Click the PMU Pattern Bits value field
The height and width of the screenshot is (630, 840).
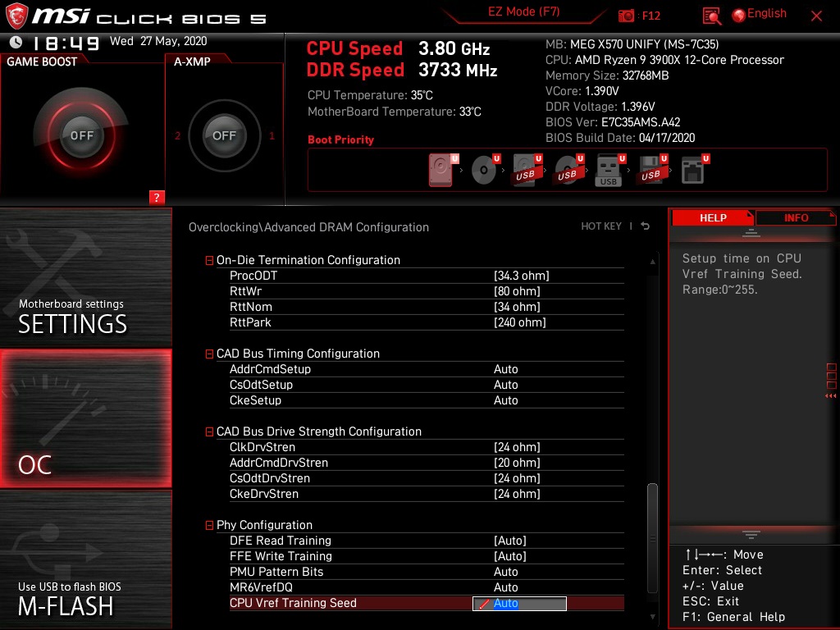(x=505, y=572)
